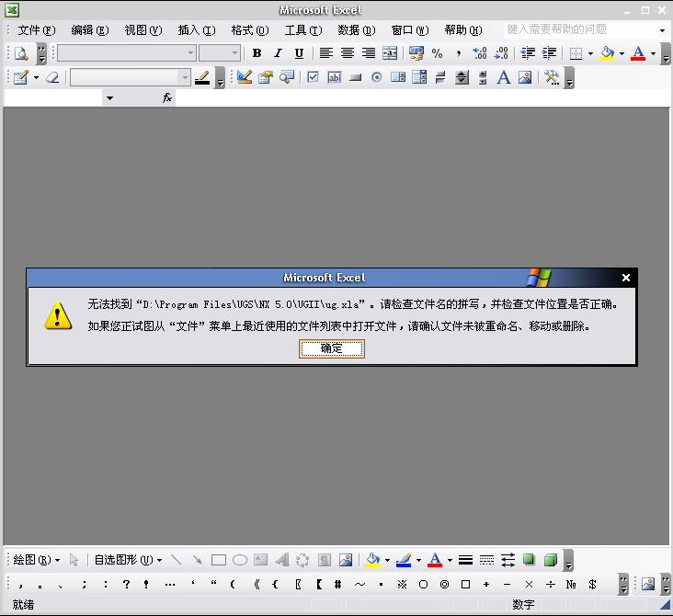Align text right

[369, 53]
